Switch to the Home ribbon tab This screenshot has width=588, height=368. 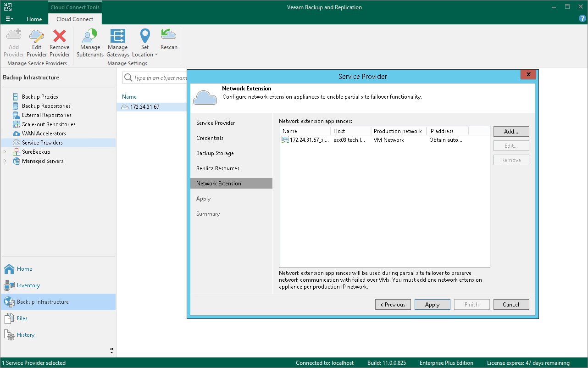click(34, 19)
